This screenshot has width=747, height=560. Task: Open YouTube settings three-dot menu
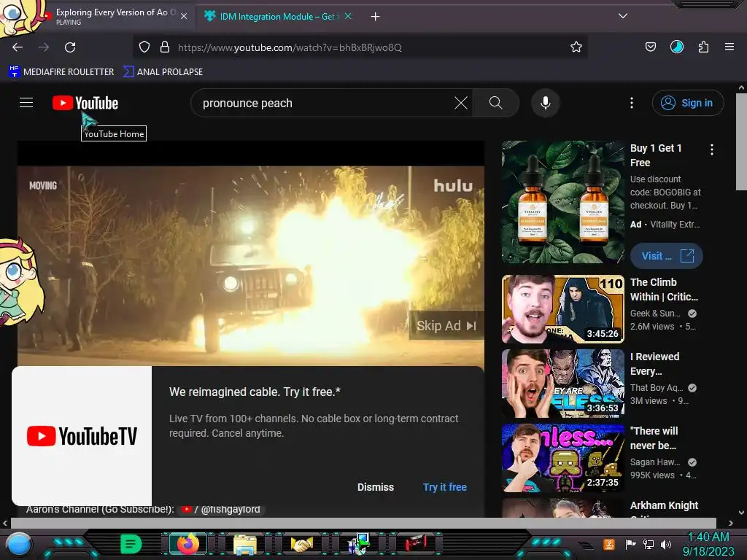pos(632,103)
